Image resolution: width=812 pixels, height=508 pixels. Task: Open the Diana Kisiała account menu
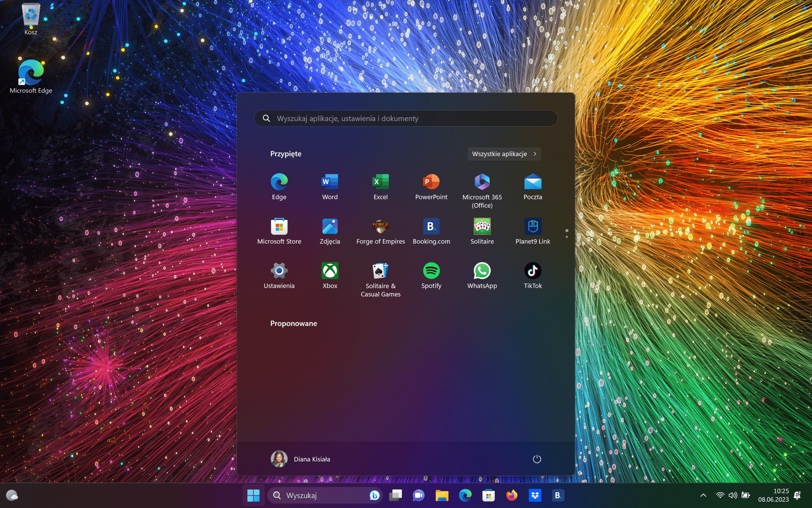300,459
